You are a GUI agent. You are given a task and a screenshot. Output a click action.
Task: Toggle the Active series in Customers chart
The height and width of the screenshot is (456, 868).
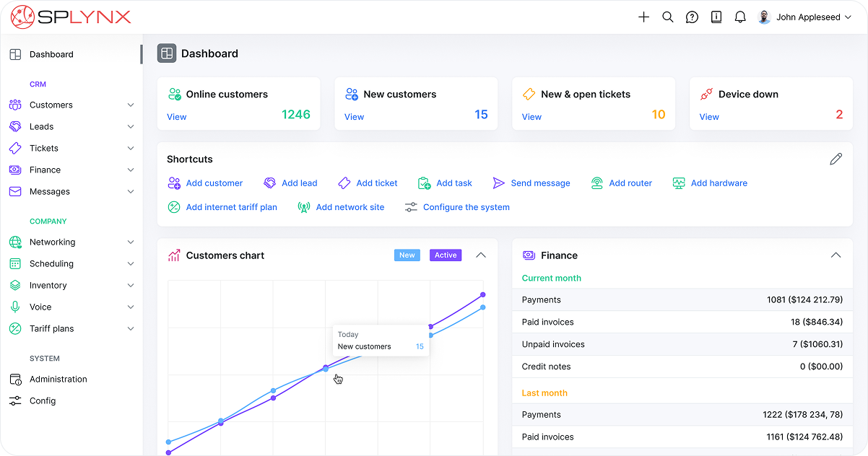[x=446, y=255]
